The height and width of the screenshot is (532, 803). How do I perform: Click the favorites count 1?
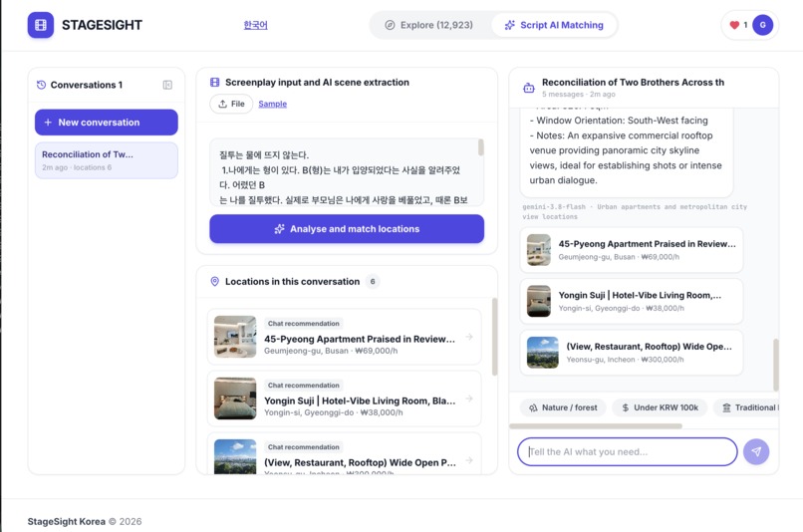745,25
